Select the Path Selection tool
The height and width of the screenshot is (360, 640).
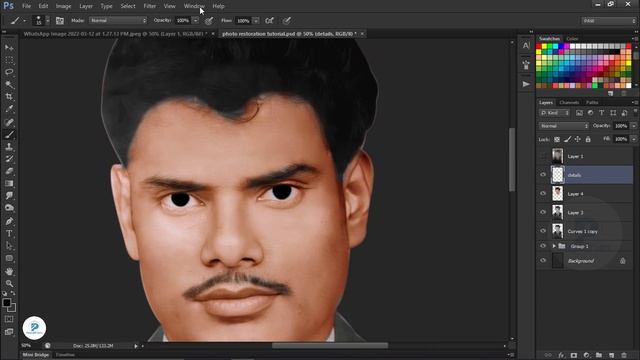(9, 246)
